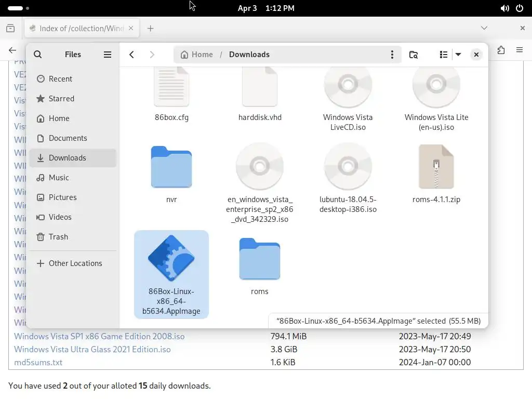The width and height of the screenshot is (532, 399).
Task: Open the browser tab overview icon
Action: pos(10,28)
